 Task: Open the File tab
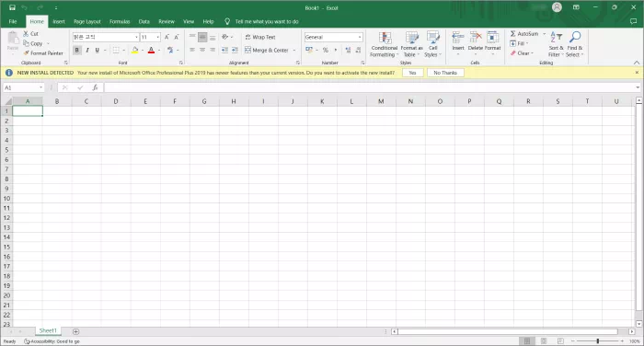(13, 21)
